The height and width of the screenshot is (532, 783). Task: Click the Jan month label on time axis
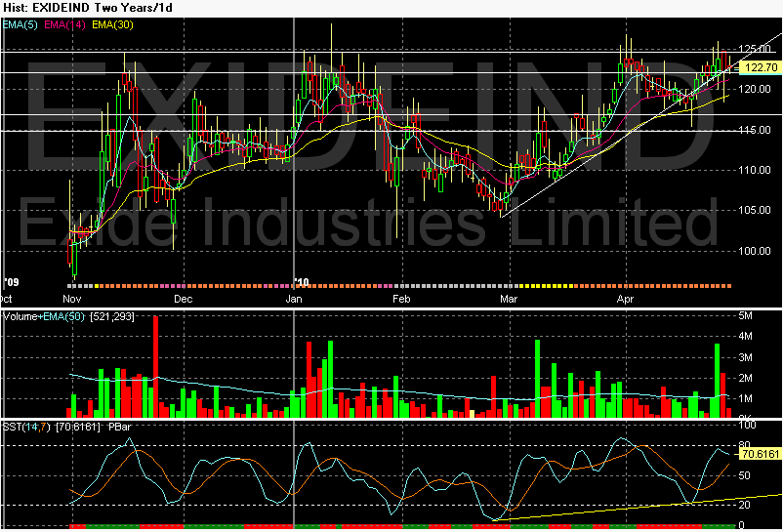(x=294, y=299)
